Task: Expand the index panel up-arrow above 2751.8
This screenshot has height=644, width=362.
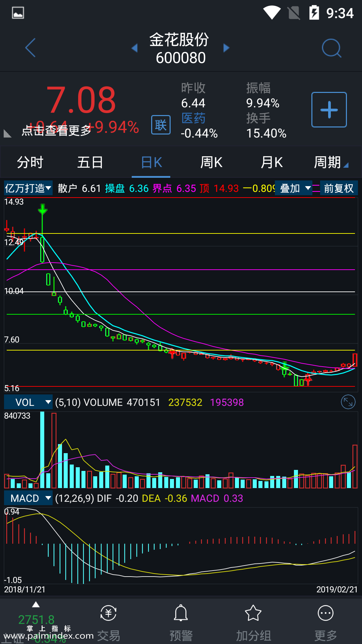Action: pyautogui.click(x=36, y=605)
